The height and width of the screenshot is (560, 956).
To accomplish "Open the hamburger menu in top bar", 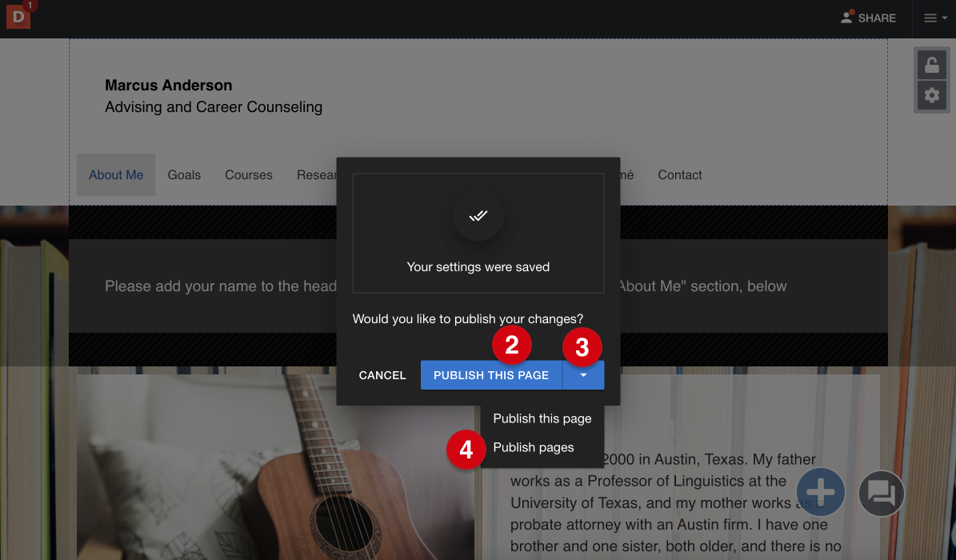I will pos(934,18).
